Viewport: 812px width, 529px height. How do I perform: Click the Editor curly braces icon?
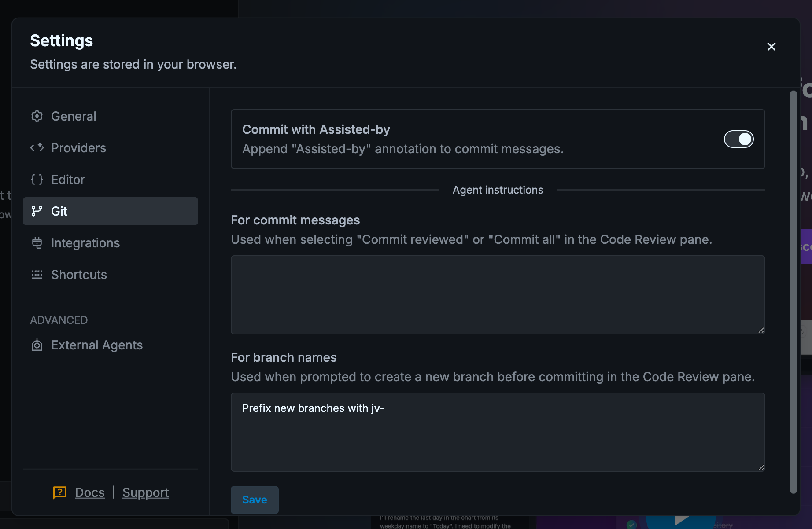37,180
